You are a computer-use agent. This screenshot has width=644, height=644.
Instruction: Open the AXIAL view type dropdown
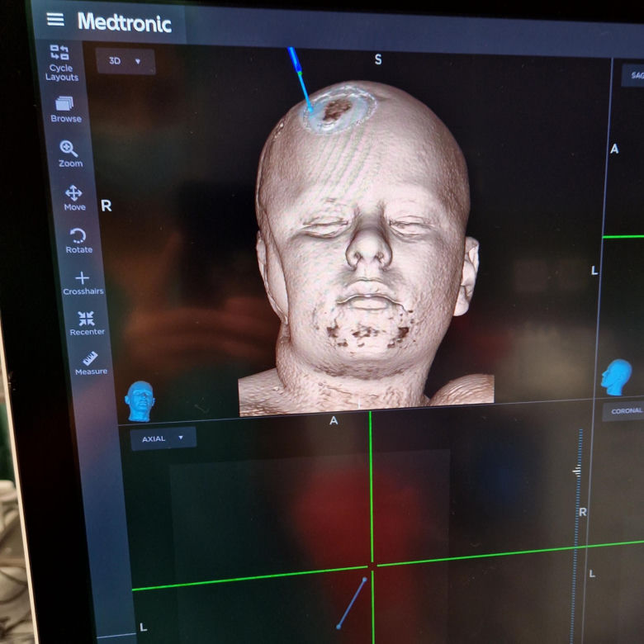(163, 438)
